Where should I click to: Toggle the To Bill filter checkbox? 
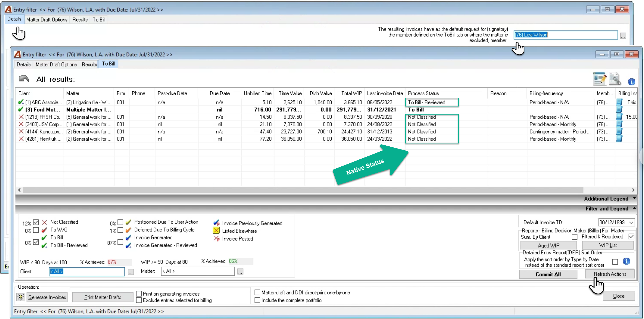coord(36,242)
